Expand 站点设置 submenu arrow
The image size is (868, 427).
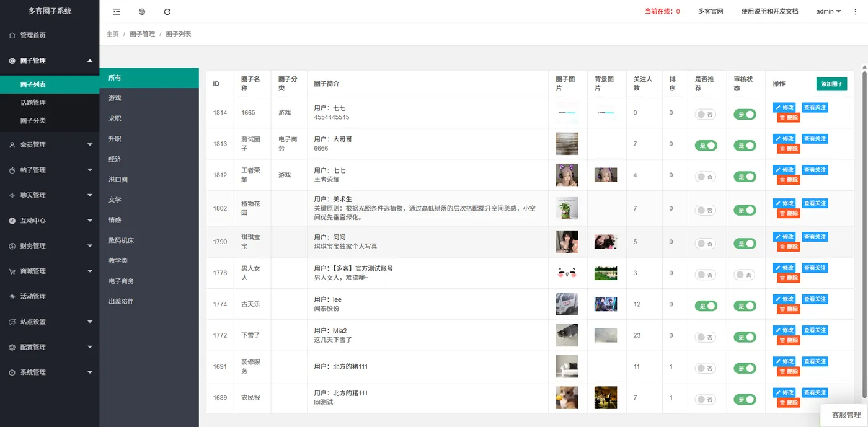(90, 322)
